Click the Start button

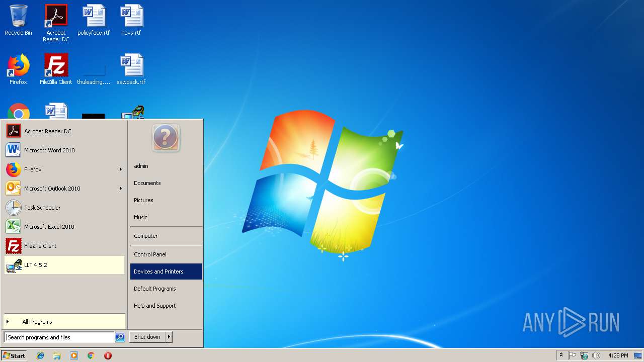tap(14, 355)
